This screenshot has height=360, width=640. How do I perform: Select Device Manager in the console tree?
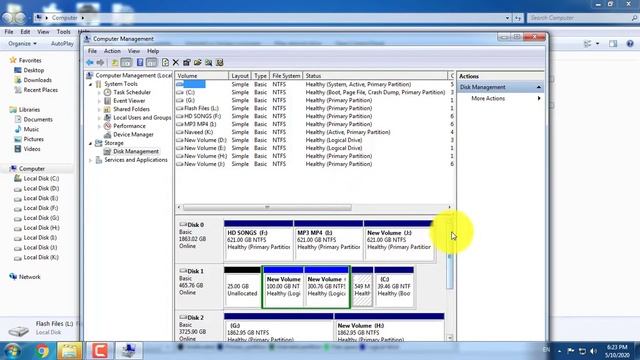coord(133,134)
